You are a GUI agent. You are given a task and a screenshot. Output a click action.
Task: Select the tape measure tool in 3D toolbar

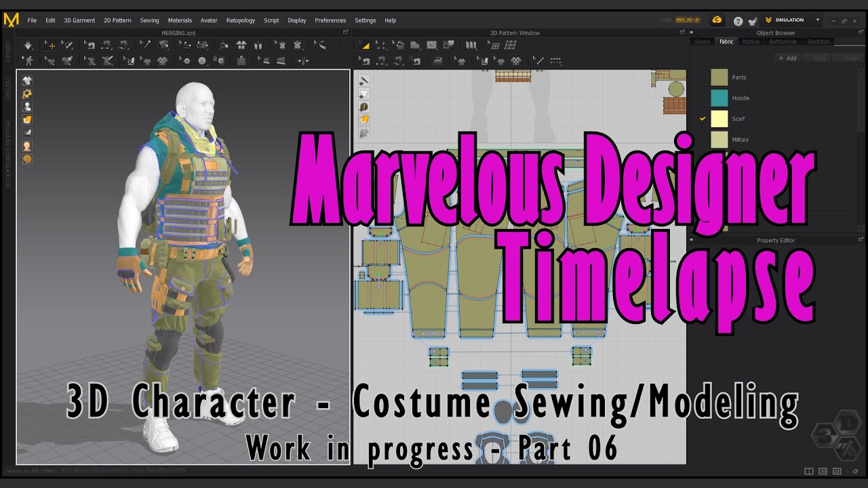321,45
